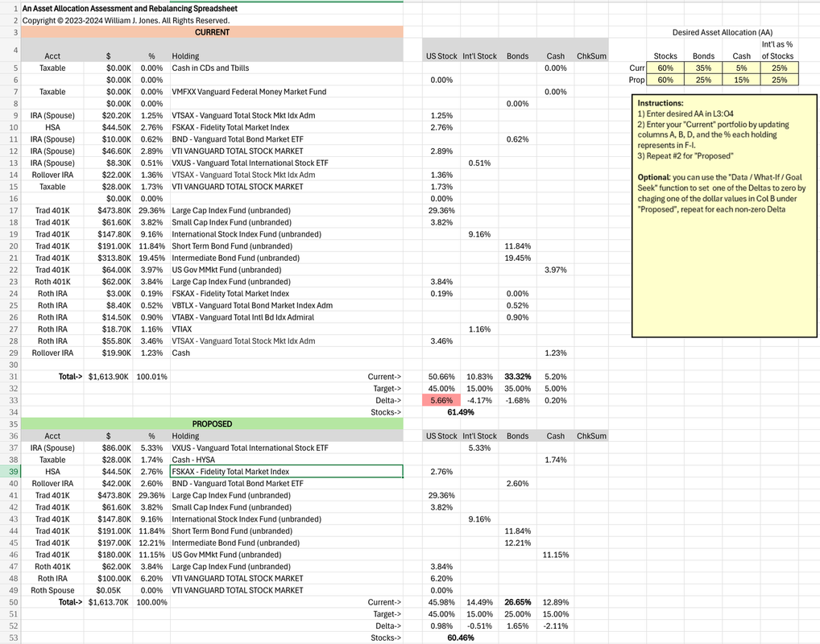Click the 60.46% proposed stocks summary cell
820x644 pixels.
tap(461, 638)
